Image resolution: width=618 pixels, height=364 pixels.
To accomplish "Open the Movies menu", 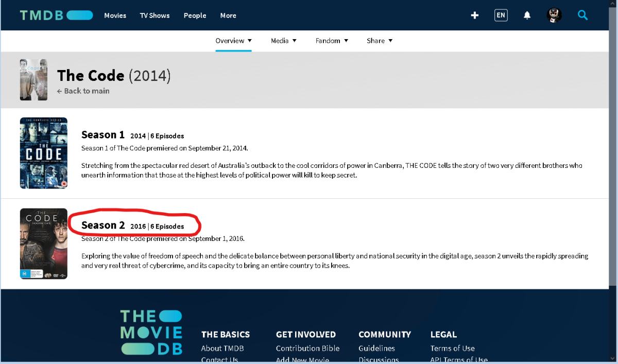I will point(115,15).
